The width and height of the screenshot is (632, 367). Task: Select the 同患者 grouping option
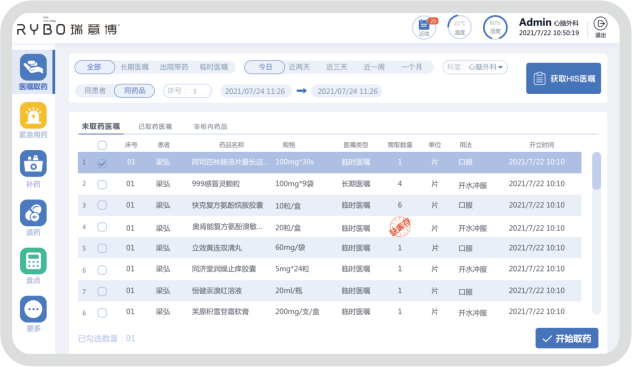coord(95,91)
